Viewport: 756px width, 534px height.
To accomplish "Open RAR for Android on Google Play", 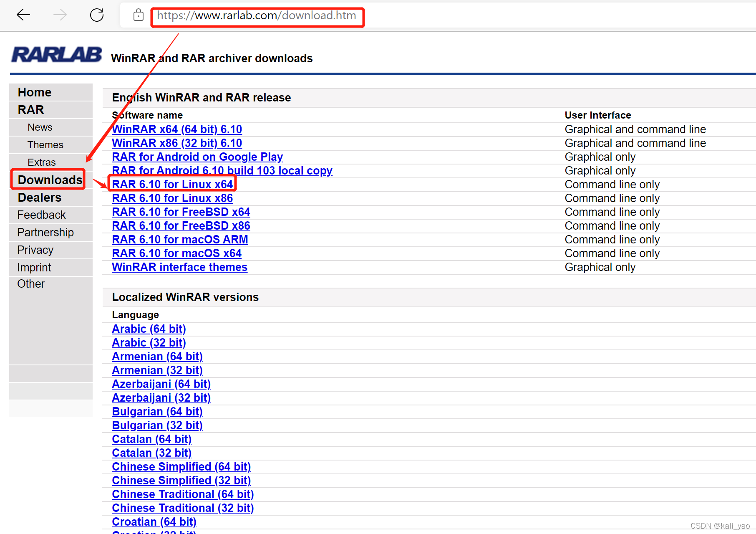I will point(197,157).
